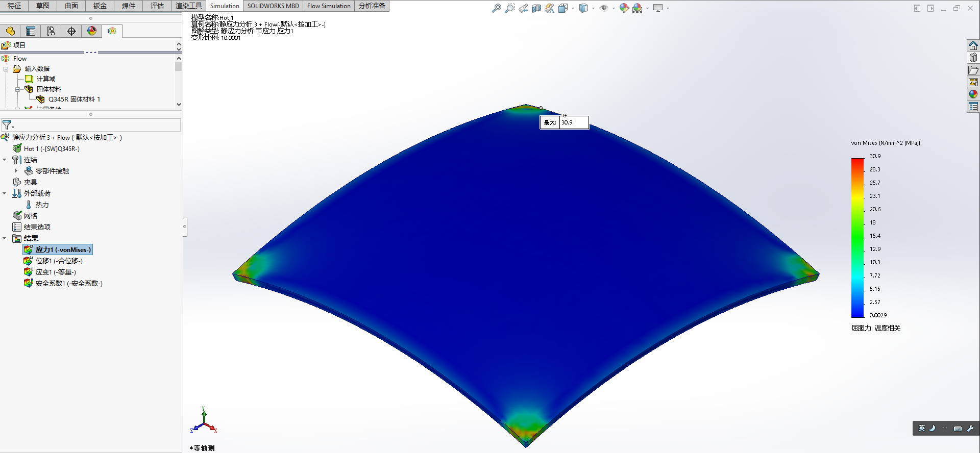Viewport: 980px width, 453px height.
Task: Select Q345R 固体材料 1 item
Action: pyautogui.click(x=68, y=99)
